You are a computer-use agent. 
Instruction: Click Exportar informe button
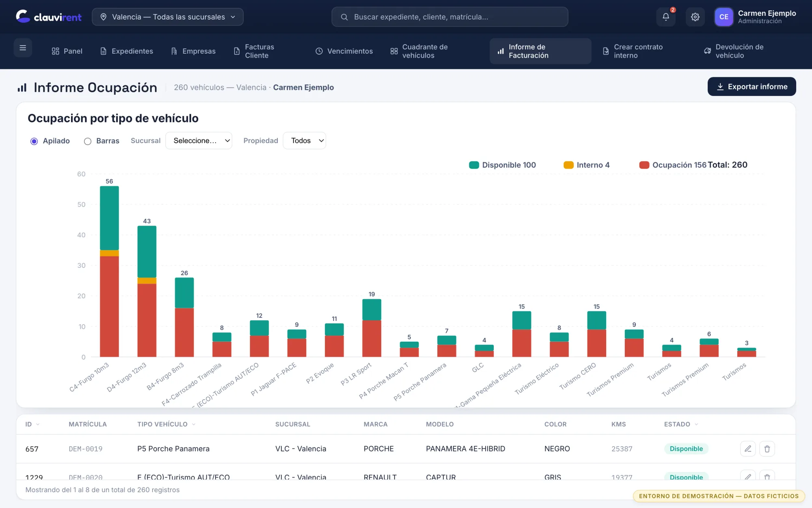[x=752, y=87]
